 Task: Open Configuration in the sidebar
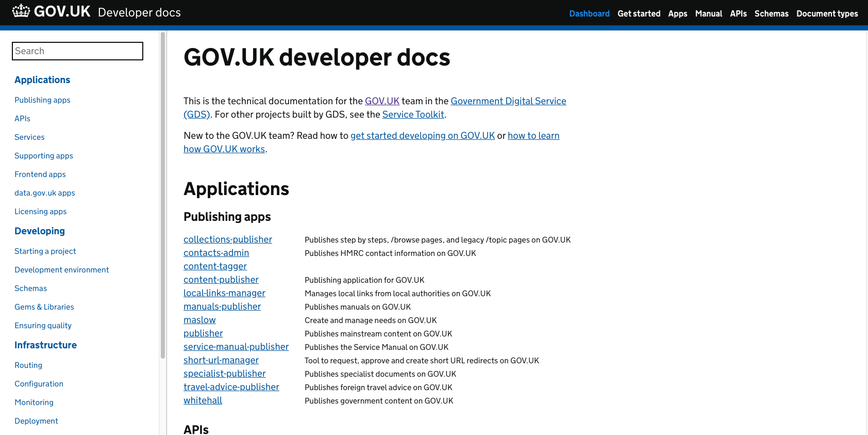pyautogui.click(x=39, y=384)
